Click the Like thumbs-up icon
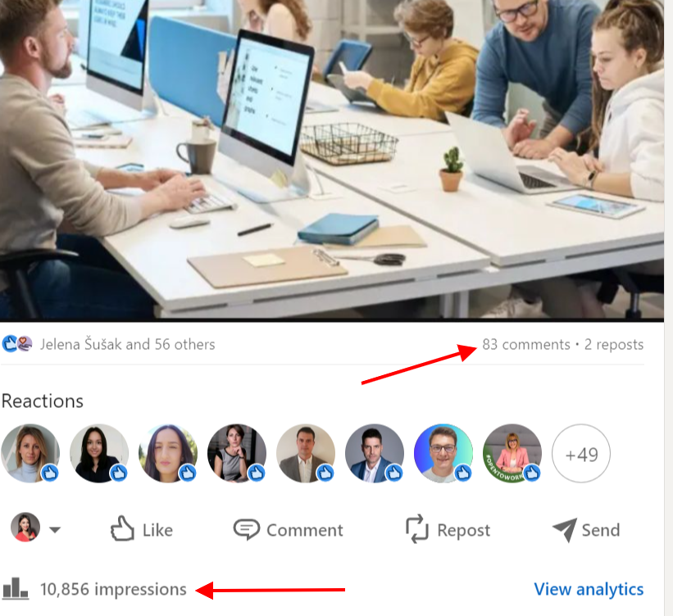 point(122,528)
